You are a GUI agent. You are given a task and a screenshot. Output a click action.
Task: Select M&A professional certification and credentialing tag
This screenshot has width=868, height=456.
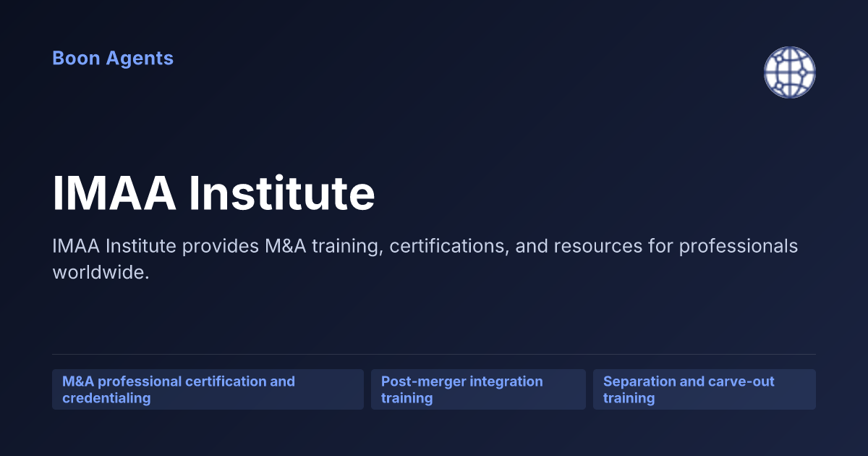click(208, 389)
